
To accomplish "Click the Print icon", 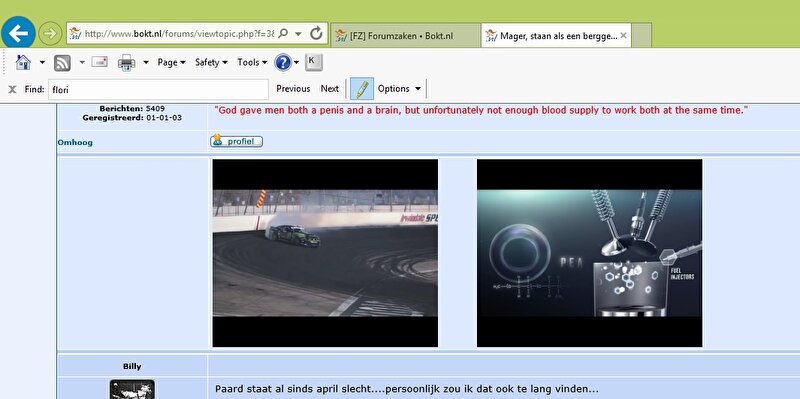I will coord(127,63).
